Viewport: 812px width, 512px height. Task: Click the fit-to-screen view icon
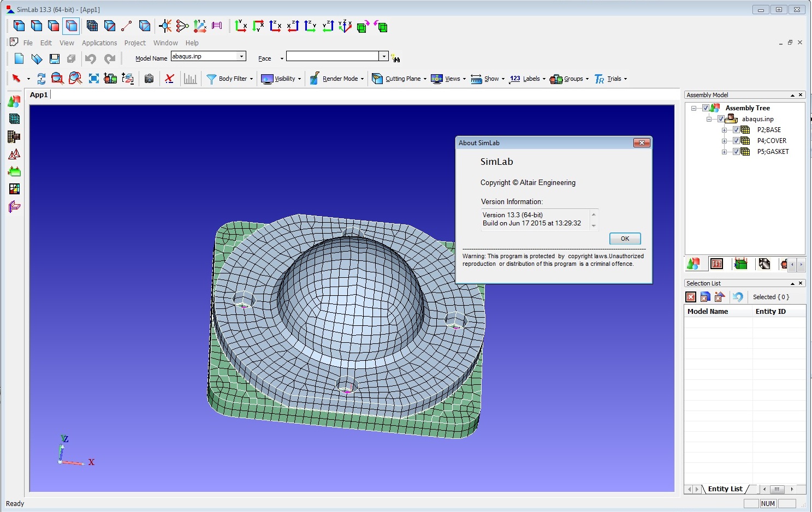point(94,79)
